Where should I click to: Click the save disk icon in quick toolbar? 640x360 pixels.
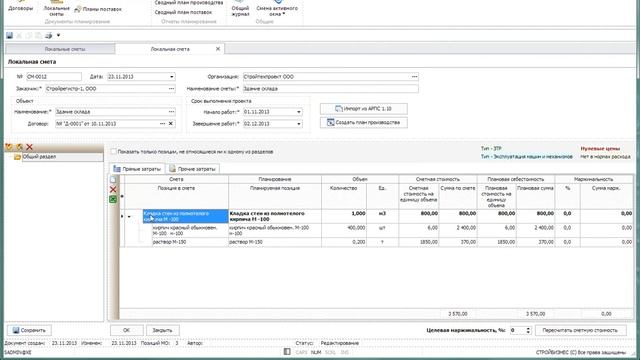click(9, 36)
